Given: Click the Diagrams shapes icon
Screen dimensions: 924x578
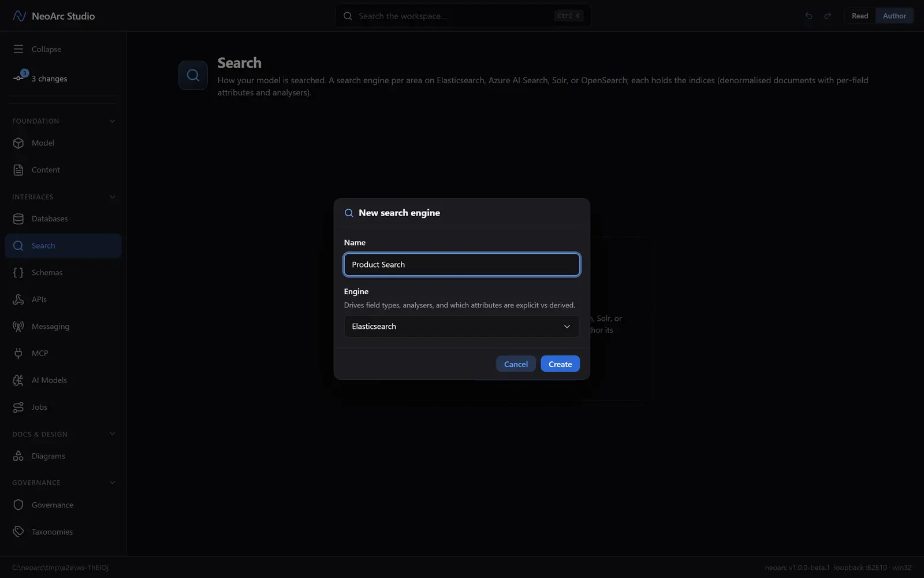Looking at the screenshot, I should [18, 456].
